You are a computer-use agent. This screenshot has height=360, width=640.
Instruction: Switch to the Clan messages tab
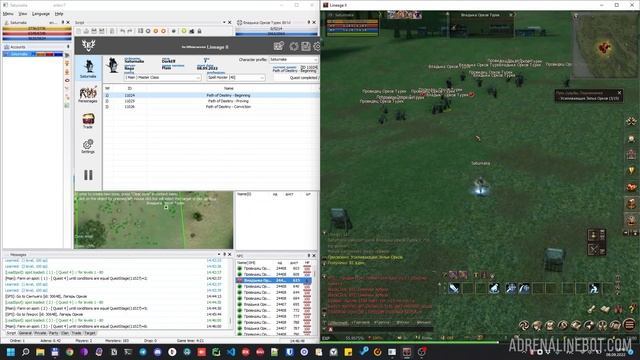[x=65, y=333]
